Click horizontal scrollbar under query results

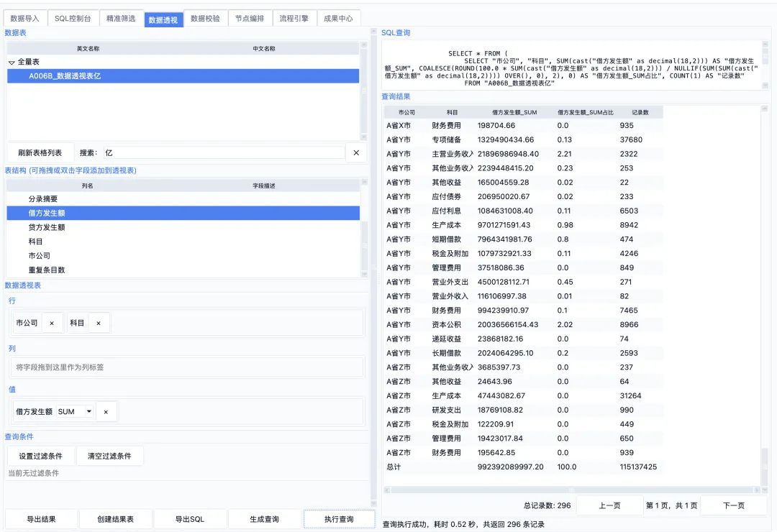tap(572, 490)
